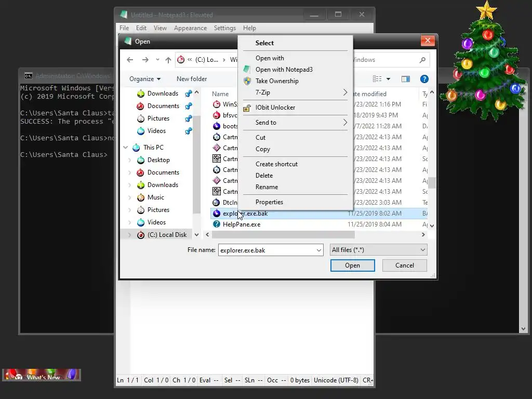Click Create shortcut in the context menu

[x=295, y=164]
